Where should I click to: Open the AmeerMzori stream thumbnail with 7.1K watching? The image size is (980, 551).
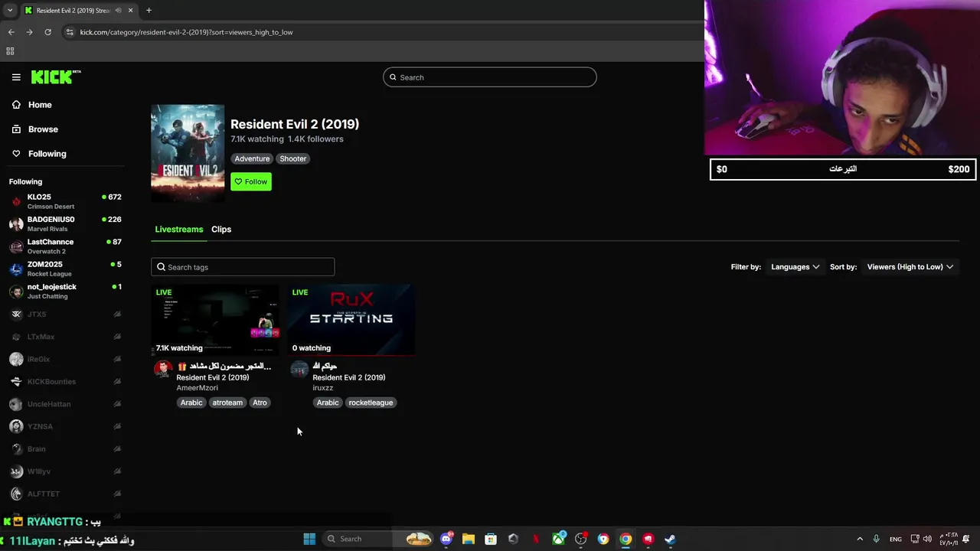coord(215,320)
